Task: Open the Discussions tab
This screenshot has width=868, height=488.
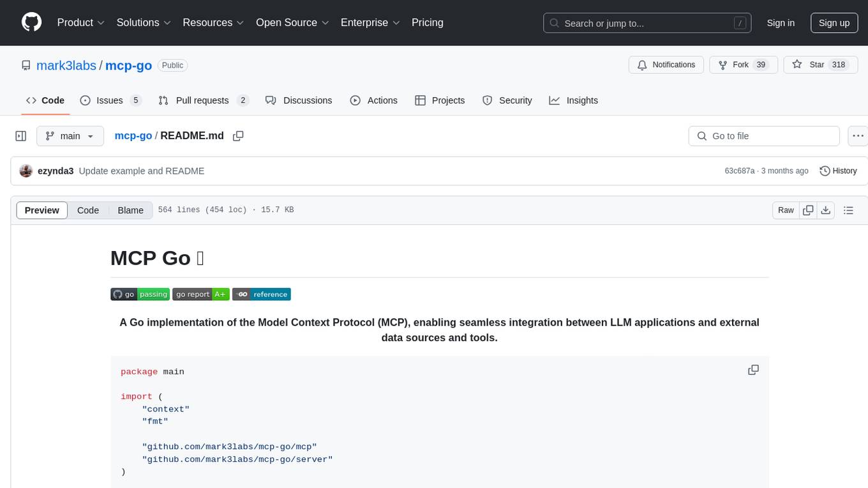Action: pos(299,100)
